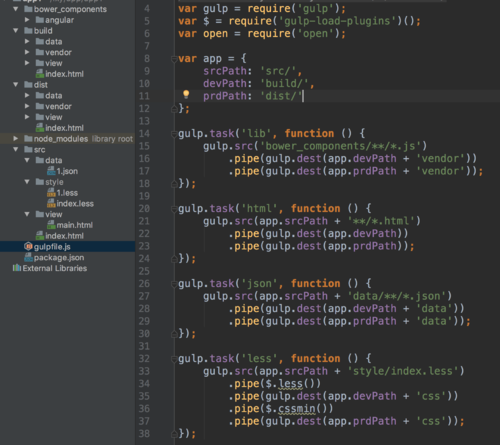500x445 pixels.
Task: Click fold end marker at line 38
Action: pyautogui.click(x=174, y=434)
